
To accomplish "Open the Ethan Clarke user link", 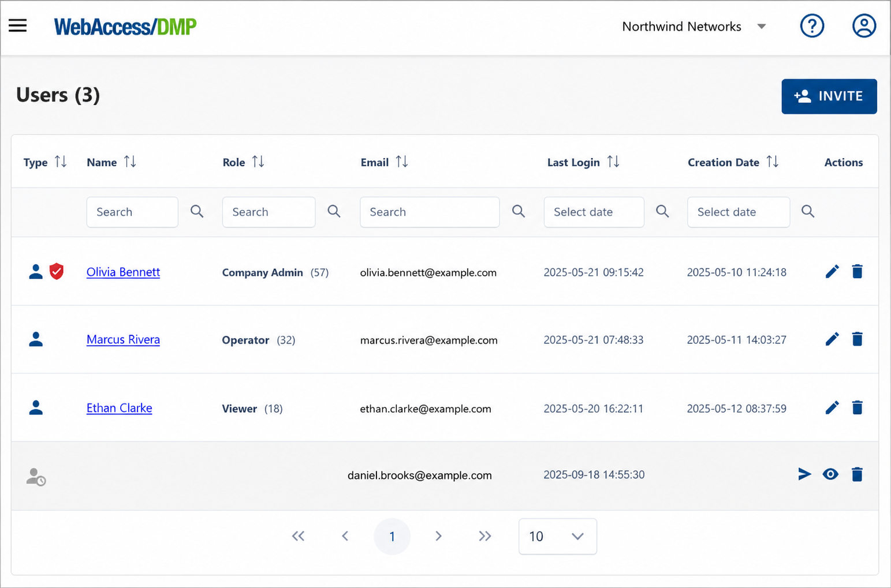I will [x=120, y=408].
